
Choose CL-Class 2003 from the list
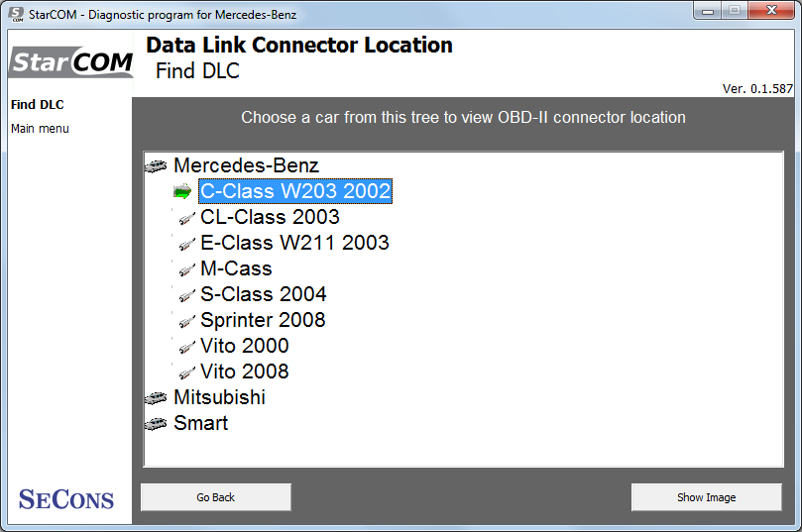click(x=270, y=217)
